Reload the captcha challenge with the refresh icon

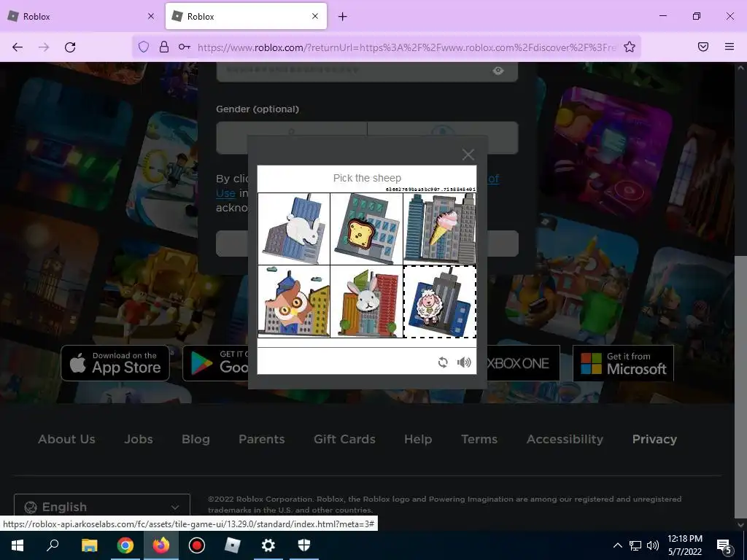[x=443, y=362]
